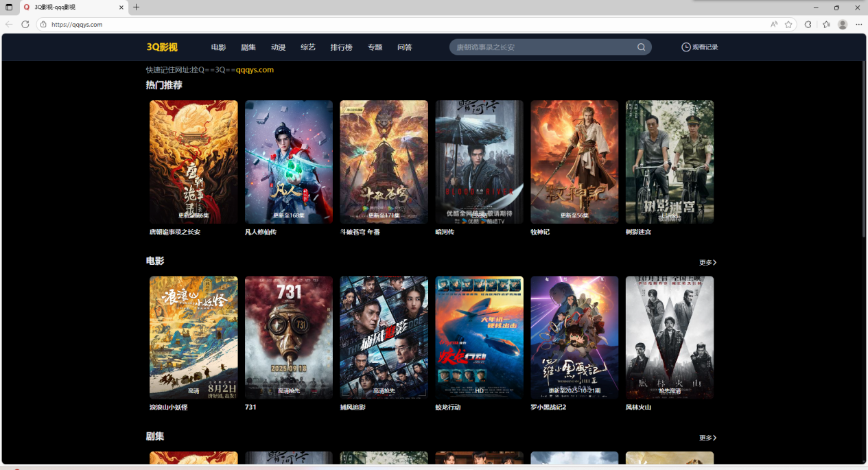Click the 树影迷宫 title text

[x=639, y=232]
